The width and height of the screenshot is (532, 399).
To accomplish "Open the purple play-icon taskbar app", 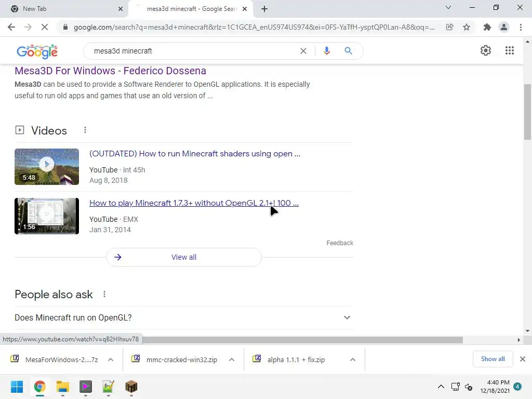I will pos(86,387).
